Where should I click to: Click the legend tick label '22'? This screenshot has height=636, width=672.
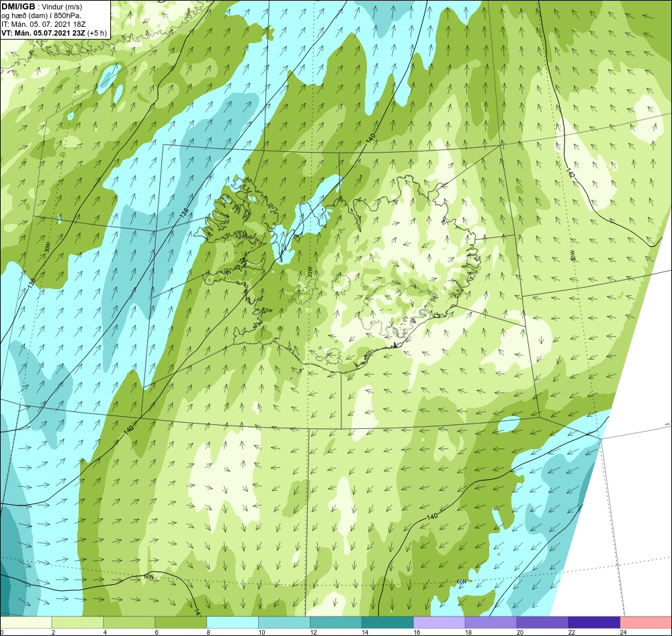[572, 632]
